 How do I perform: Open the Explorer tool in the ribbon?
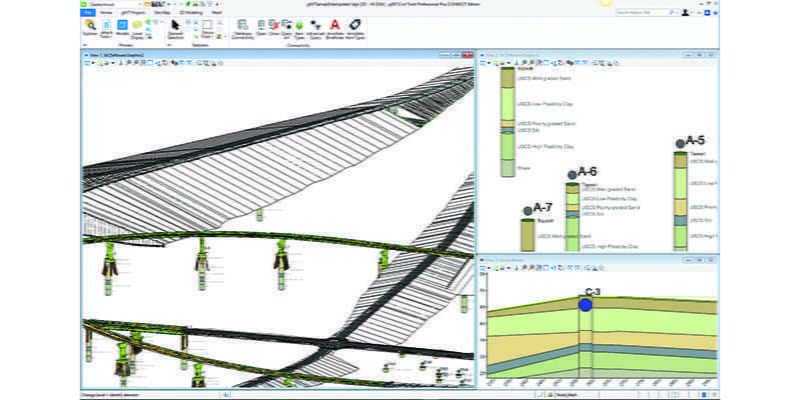click(90, 29)
